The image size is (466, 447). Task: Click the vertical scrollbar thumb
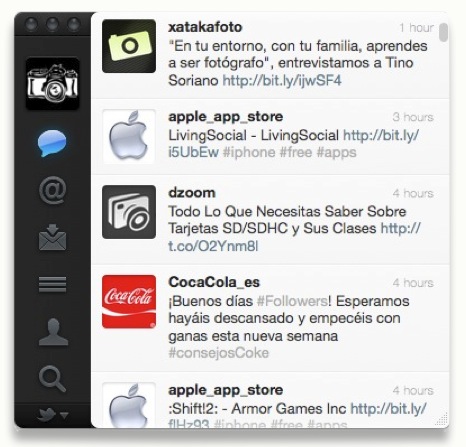(443, 32)
